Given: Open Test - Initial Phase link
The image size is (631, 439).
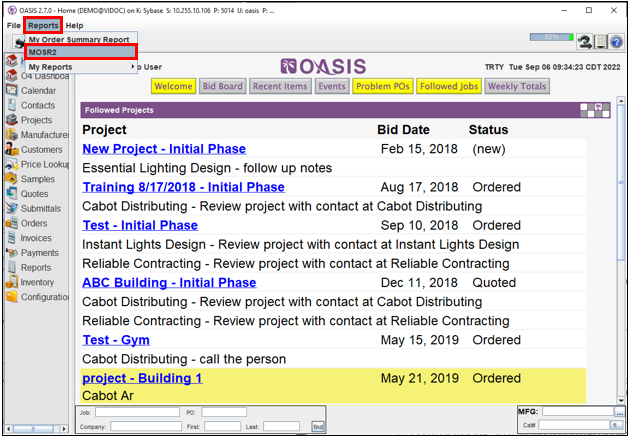Looking at the screenshot, I should click(140, 225).
